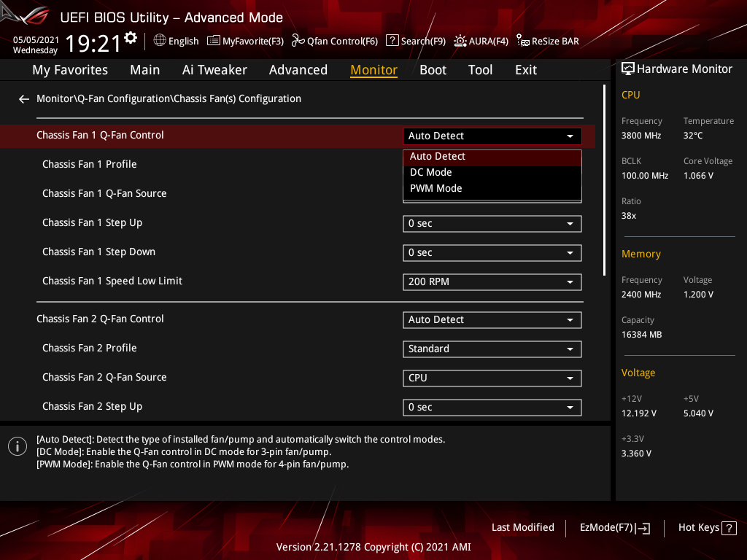Open Chassis Fan 2 Q-Fan Control dropdown
This screenshot has width=747, height=560.
click(x=492, y=320)
